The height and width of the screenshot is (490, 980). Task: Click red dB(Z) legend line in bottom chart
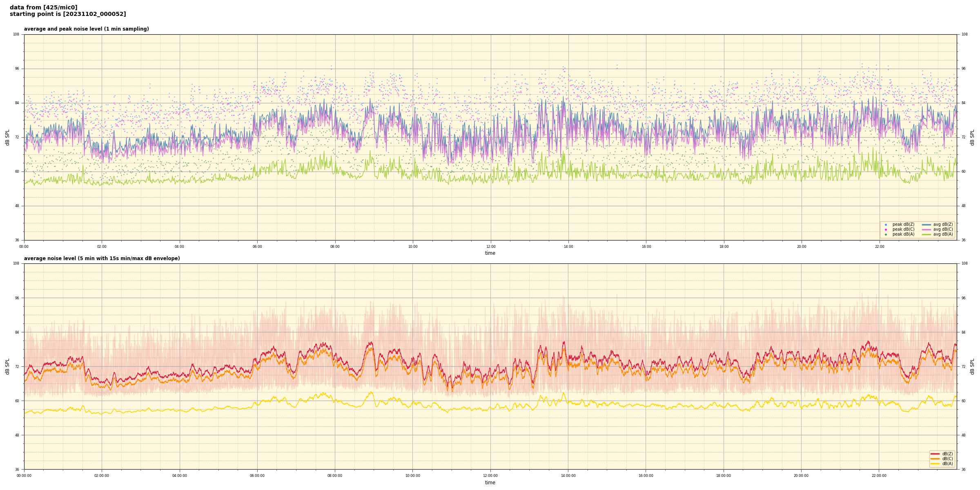click(x=935, y=454)
